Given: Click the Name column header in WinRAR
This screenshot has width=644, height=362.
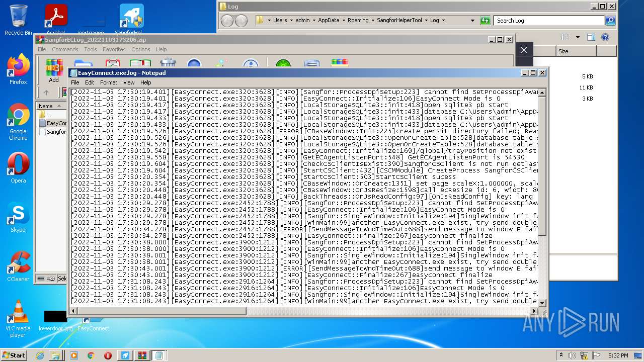Looking at the screenshot, I should [x=51, y=106].
